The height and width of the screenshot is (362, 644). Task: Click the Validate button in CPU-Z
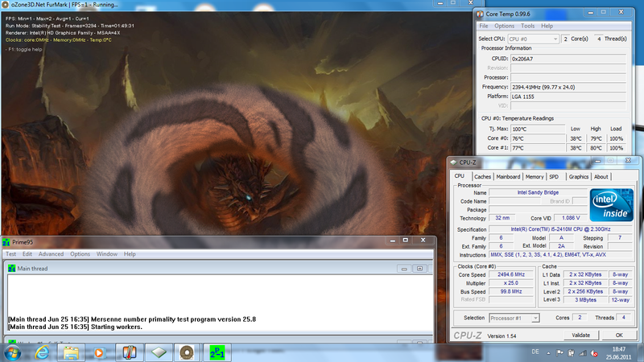580,335
